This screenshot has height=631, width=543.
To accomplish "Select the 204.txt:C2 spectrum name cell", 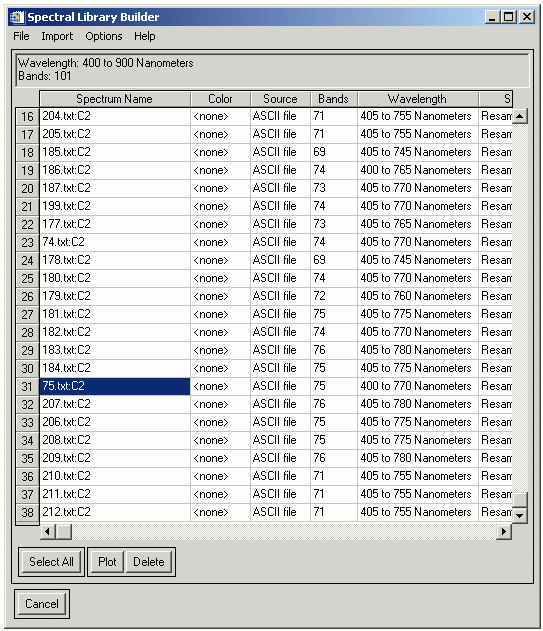I will 115,116.
